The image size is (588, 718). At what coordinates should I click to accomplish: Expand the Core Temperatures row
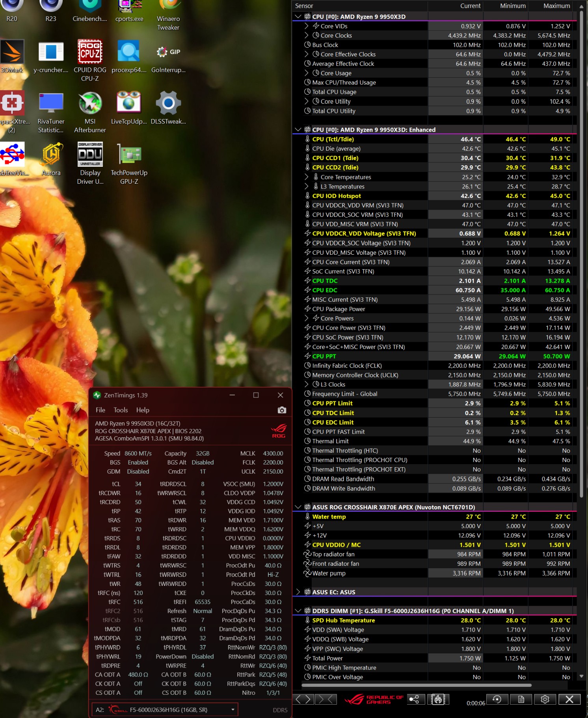[307, 177]
